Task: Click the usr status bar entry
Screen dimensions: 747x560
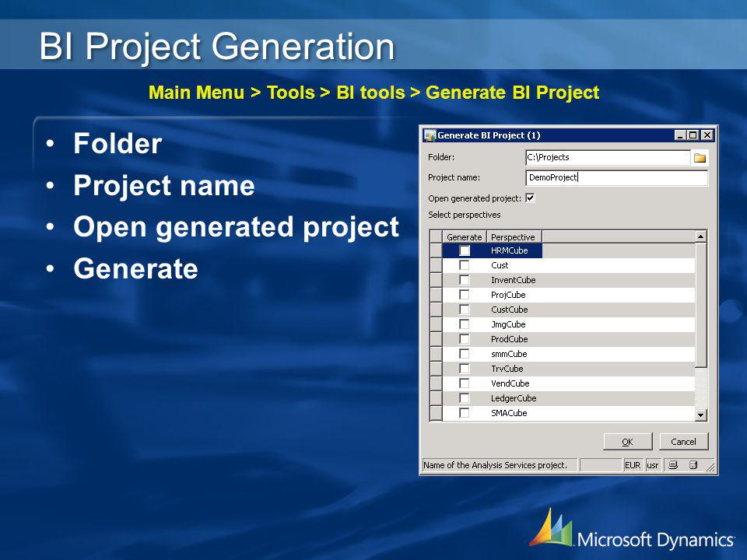Action: tap(653, 465)
